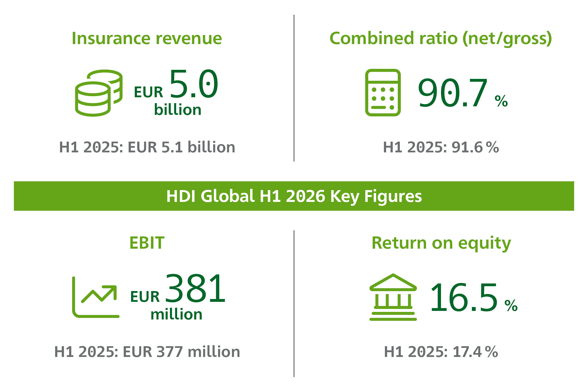Click the 'Insurance revenue' heading
Screen dimensions: 588x392
click(147, 38)
